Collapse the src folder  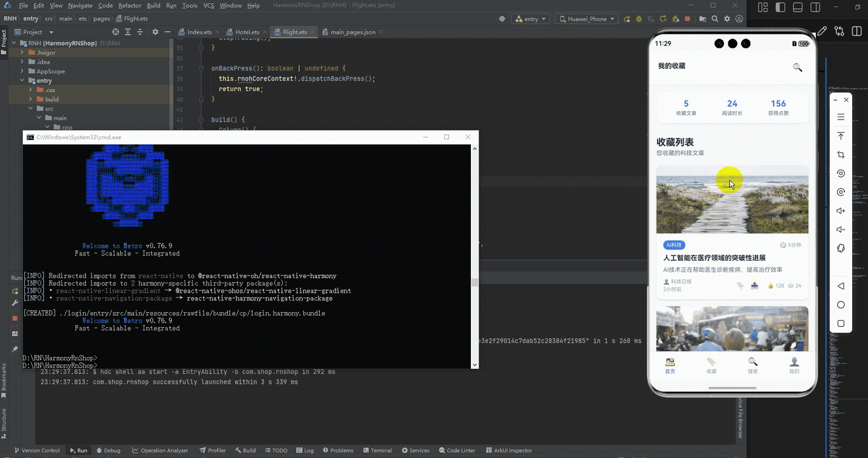tap(31, 109)
